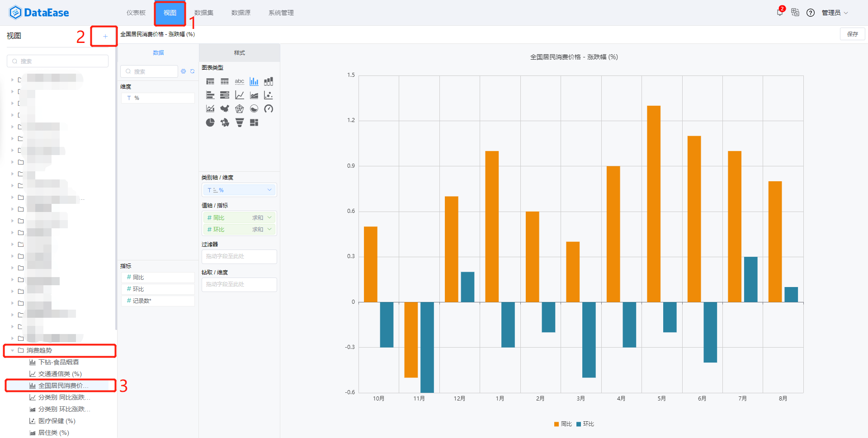Screen dimensions: 868x438
Task: Switch to the 仪表板 tab
Action: 136,13
